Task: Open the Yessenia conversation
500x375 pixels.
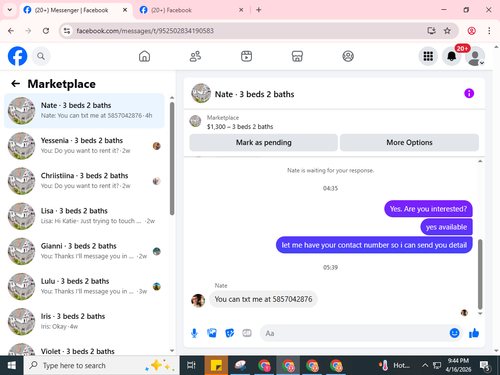Action: pos(84,146)
